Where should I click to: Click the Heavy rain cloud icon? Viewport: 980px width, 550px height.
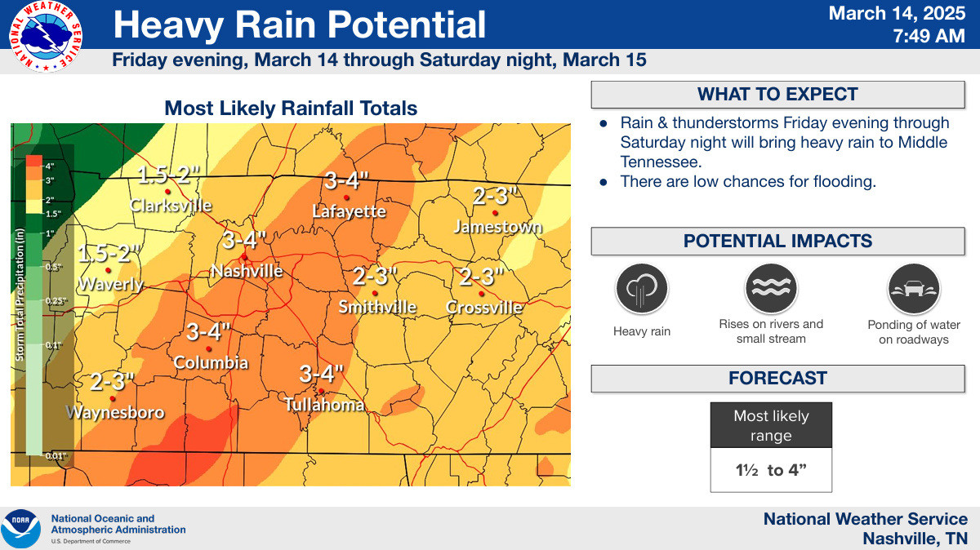(642, 289)
